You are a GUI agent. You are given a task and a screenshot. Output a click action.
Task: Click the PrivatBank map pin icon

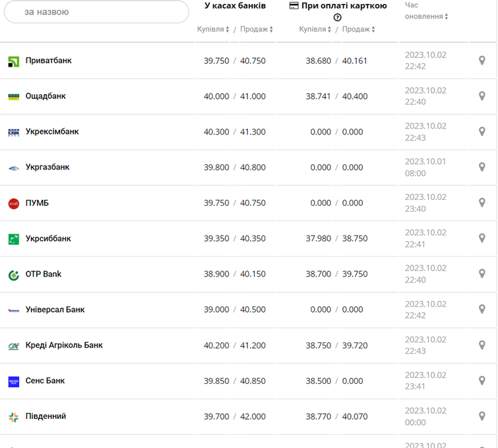482,61
